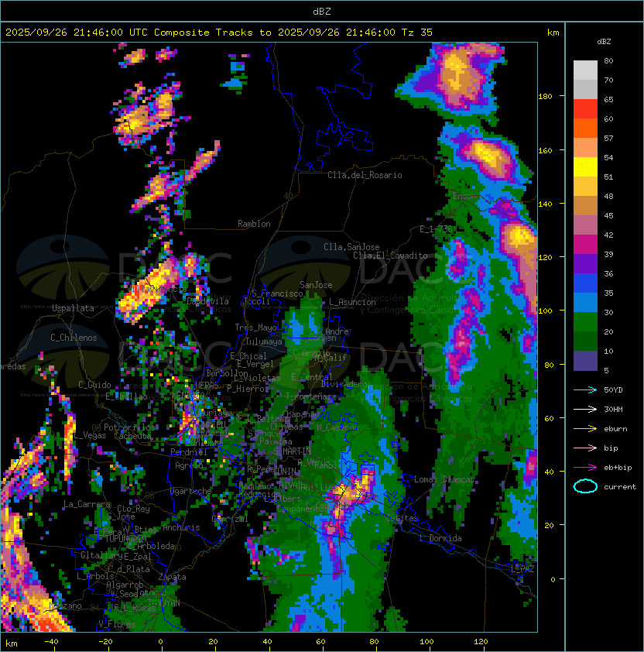Click the '42' dBZ scale label
This screenshot has width=644, height=652.
pyautogui.click(x=608, y=235)
